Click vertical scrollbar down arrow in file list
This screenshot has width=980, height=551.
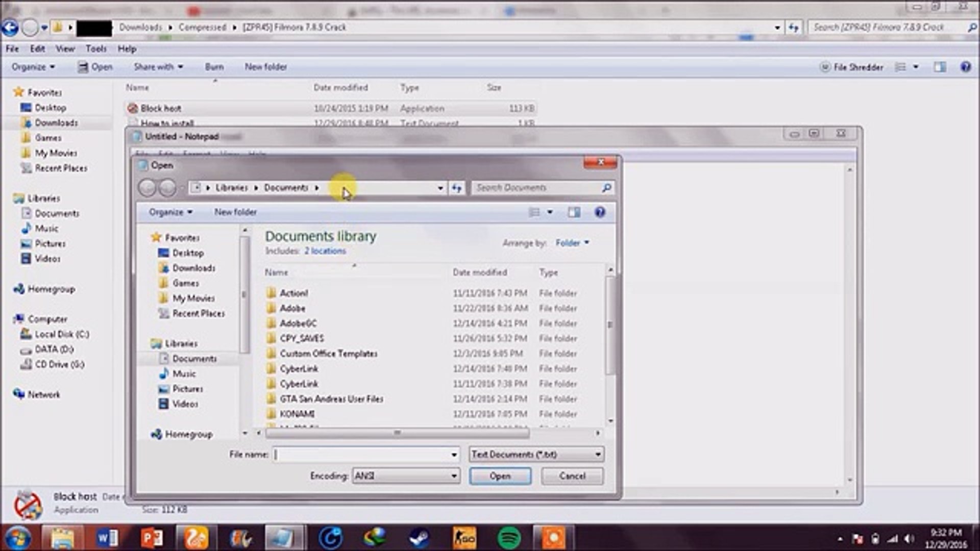[x=610, y=421]
